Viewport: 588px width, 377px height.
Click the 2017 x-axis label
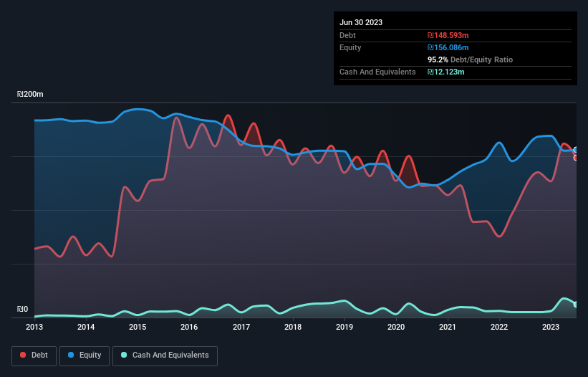point(241,327)
